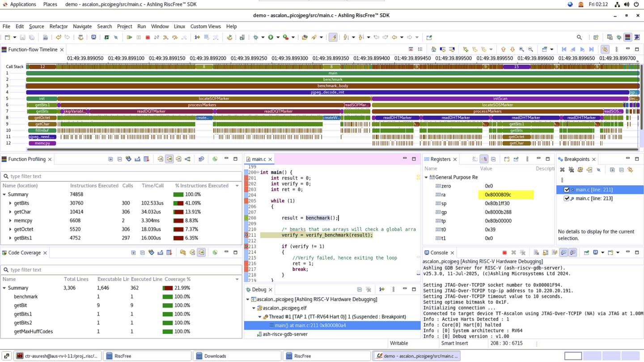The height and width of the screenshot is (362, 644).
Task: Collapse the General Purpose registers group
Action: tap(426, 177)
